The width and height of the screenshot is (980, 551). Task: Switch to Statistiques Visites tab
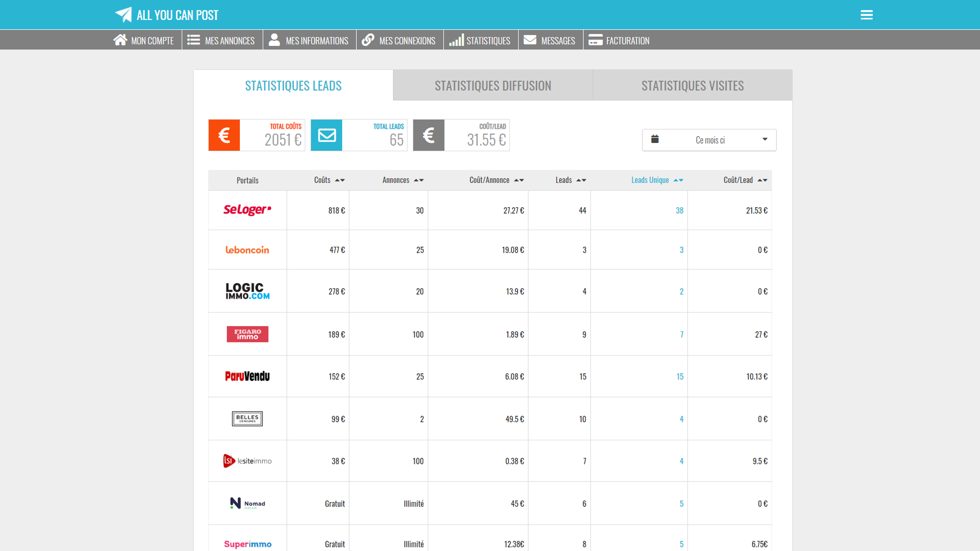click(693, 85)
